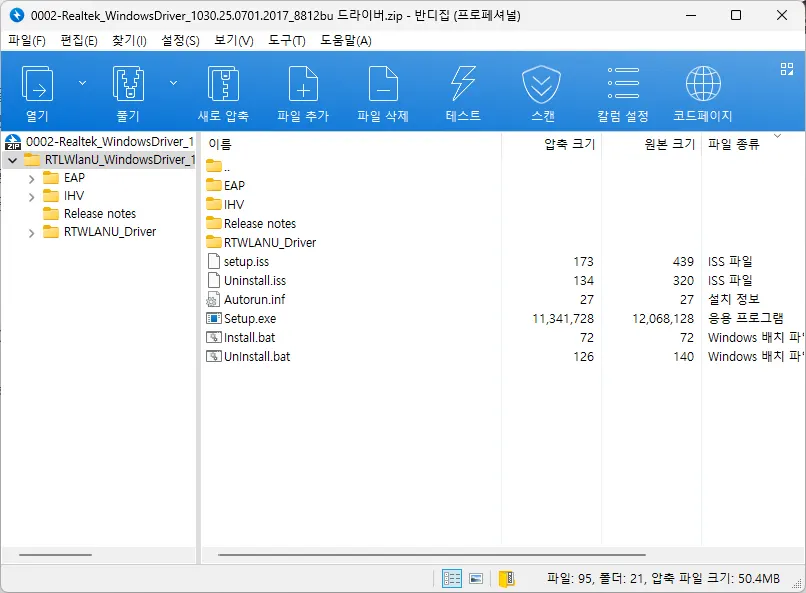
Task: Click the yellow archive icon in status bar
Action: (506, 579)
